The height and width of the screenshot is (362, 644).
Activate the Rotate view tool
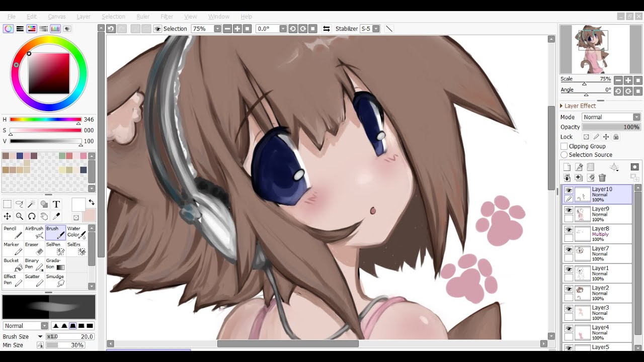tap(32, 216)
